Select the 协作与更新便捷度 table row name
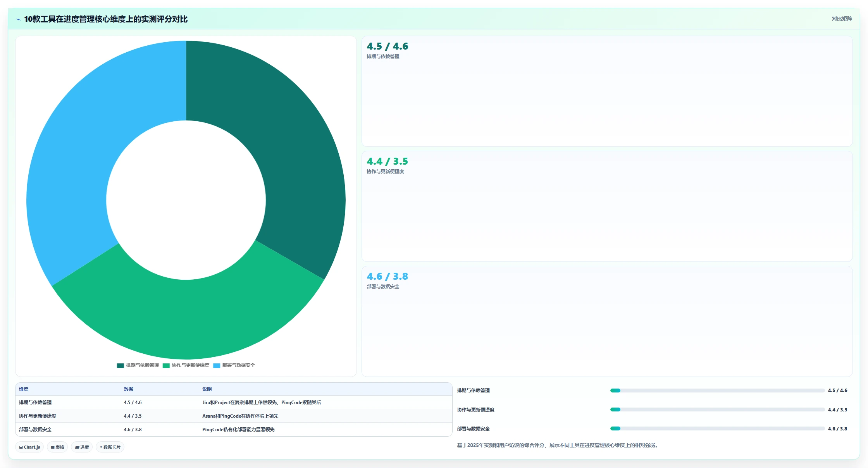 [38, 416]
